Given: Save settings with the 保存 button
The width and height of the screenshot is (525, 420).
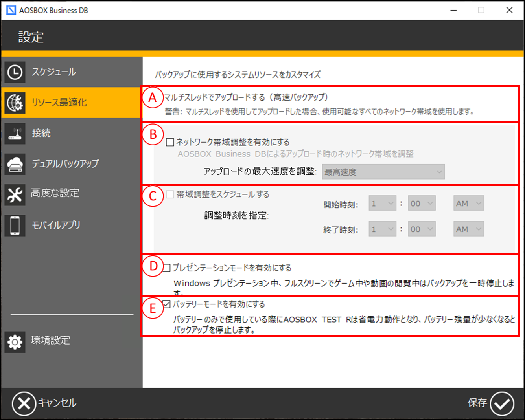Looking at the screenshot, I should point(491,403).
